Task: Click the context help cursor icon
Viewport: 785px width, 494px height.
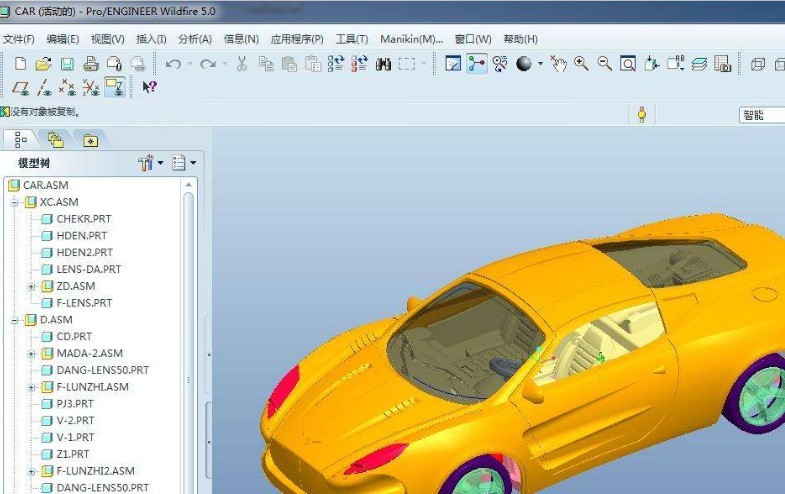Action: [149, 87]
